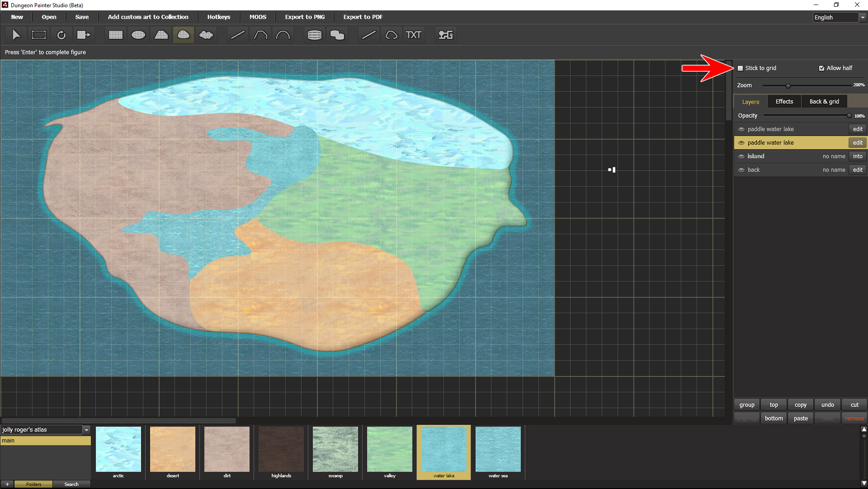868x489 pixels.
Task: Click the barrel-shaped object tool icon
Action: [314, 35]
